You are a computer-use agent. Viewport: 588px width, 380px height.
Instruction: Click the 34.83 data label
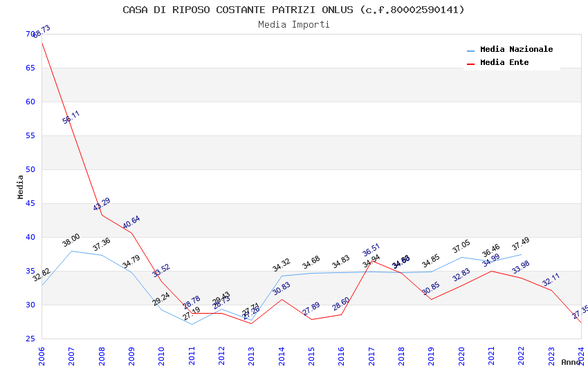click(341, 262)
